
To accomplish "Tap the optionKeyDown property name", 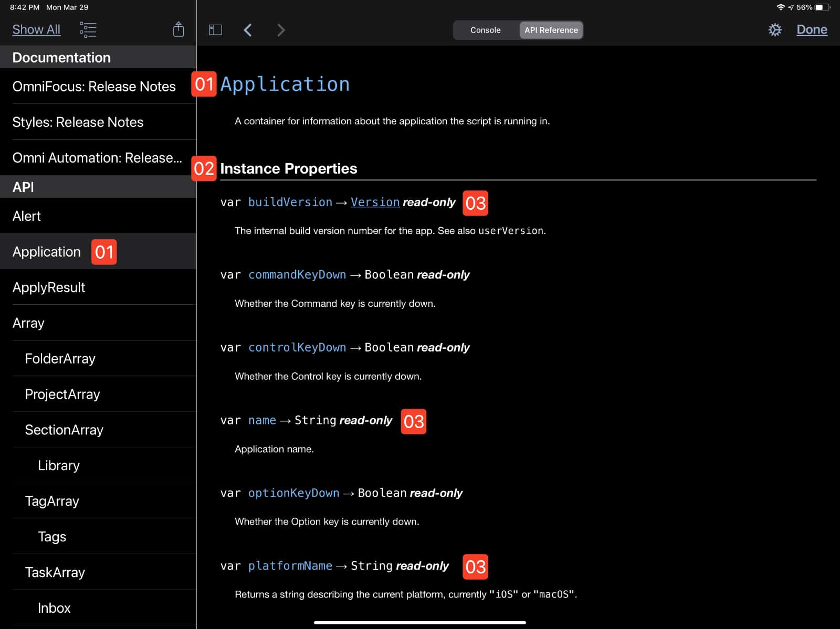I will tap(293, 493).
